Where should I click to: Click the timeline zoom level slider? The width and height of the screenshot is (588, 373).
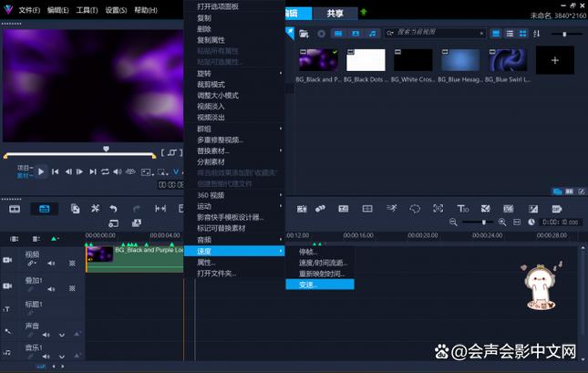(x=477, y=223)
